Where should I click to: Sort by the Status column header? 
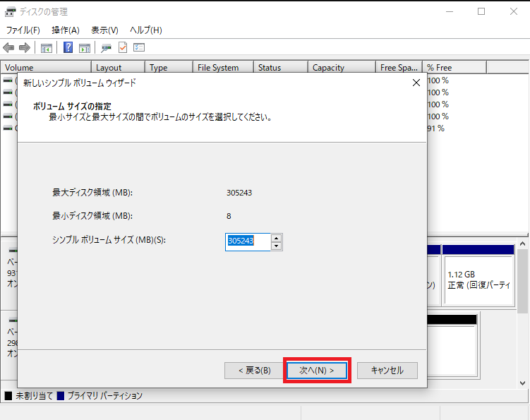point(281,68)
